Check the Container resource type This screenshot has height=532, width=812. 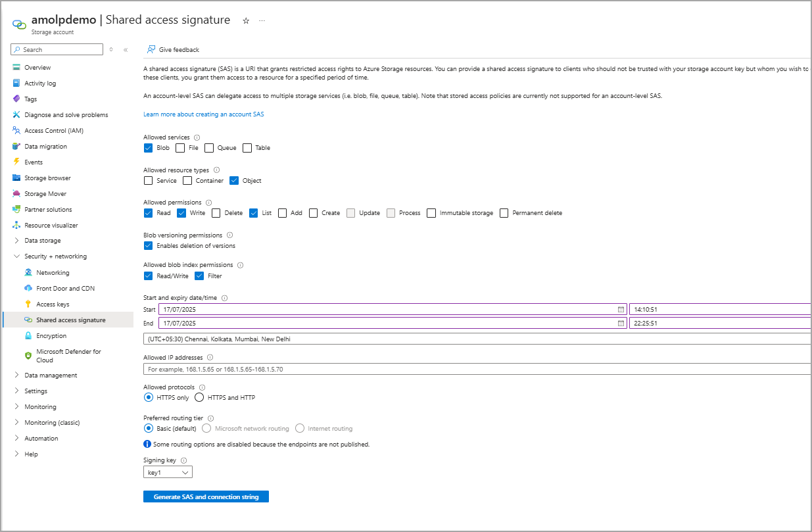click(x=187, y=180)
